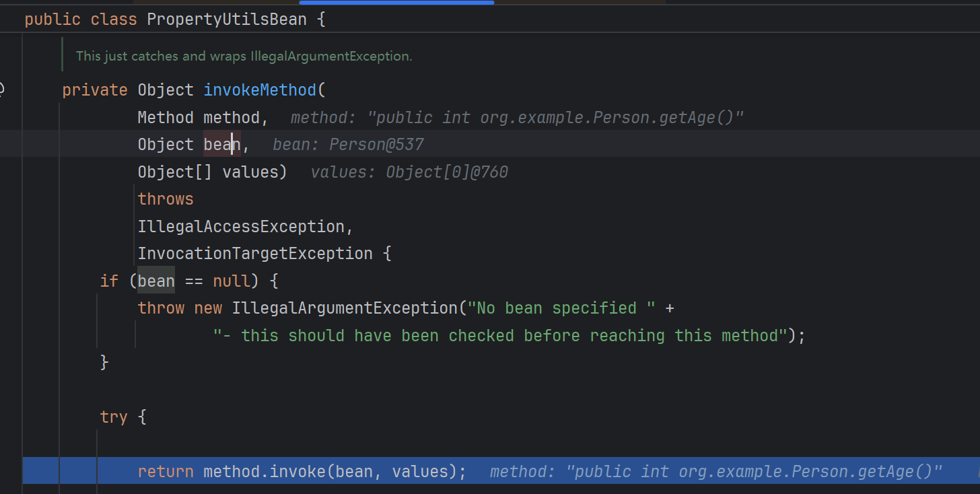980x494 pixels.
Task: Click the 'return' keyword on execution line
Action: [166, 471]
